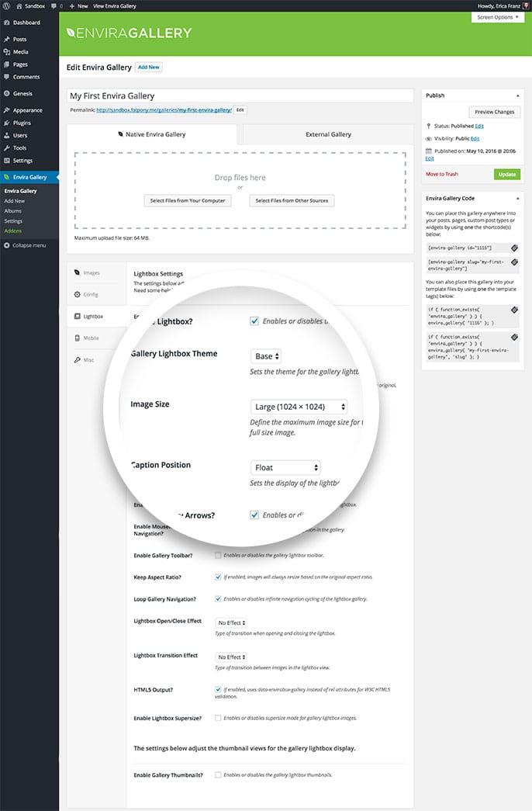Click the permalink Edit button

240,109
